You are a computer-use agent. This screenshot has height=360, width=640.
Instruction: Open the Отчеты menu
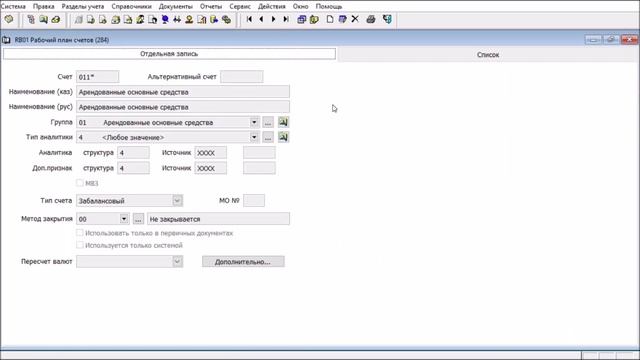211,6
